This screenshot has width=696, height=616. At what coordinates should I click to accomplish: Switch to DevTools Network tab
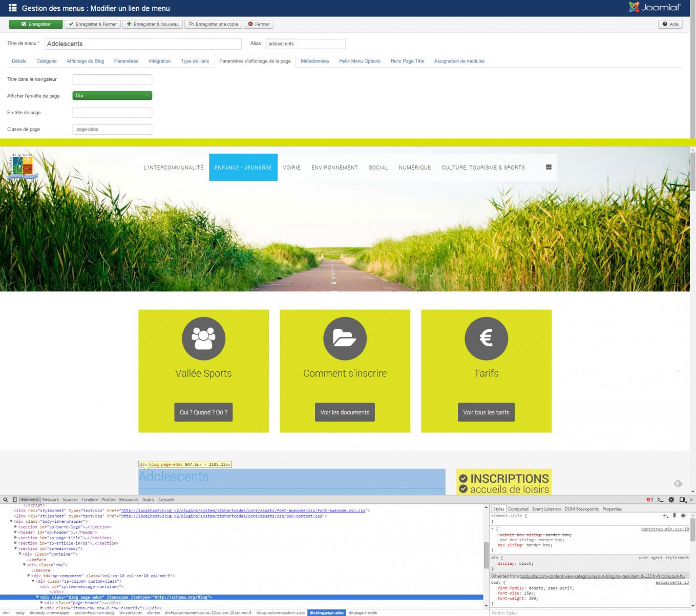coord(51,500)
